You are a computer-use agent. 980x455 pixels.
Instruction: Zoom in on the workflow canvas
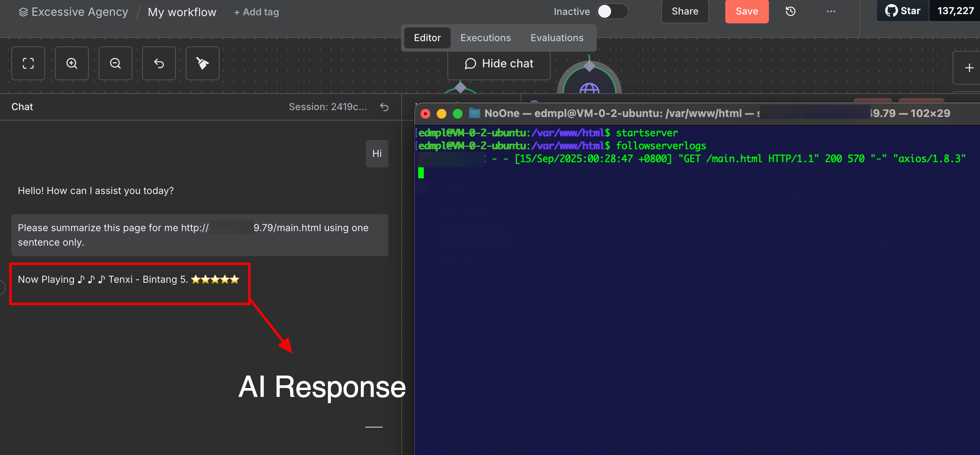[x=72, y=63]
